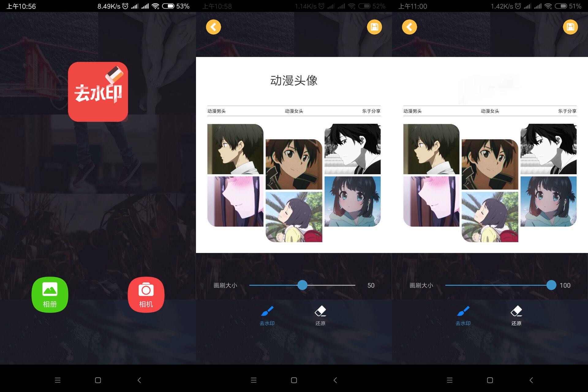588x392 pixels.
Task: Go back in the right editor screen
Action: pos(409,27)
